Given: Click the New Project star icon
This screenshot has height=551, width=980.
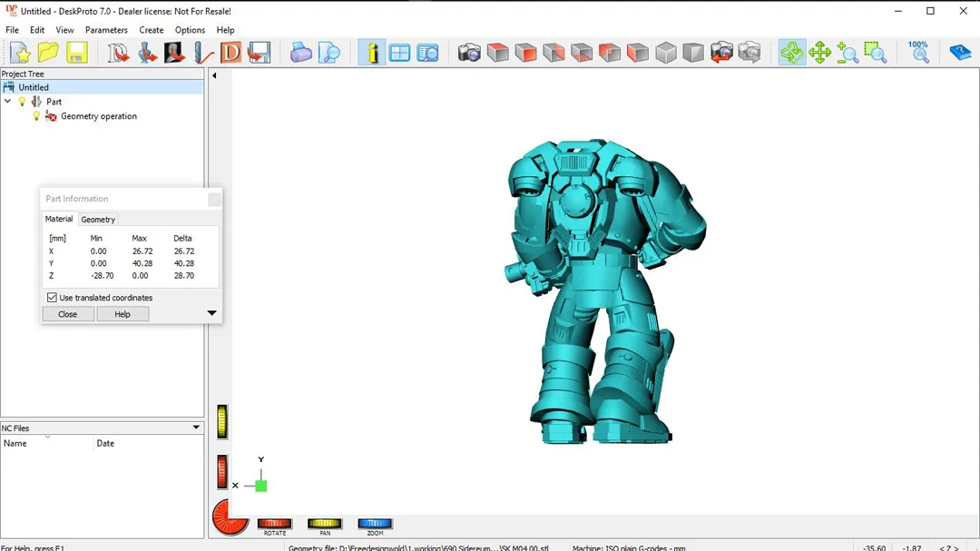Looking at the screenshot, I should click(20, 53).
